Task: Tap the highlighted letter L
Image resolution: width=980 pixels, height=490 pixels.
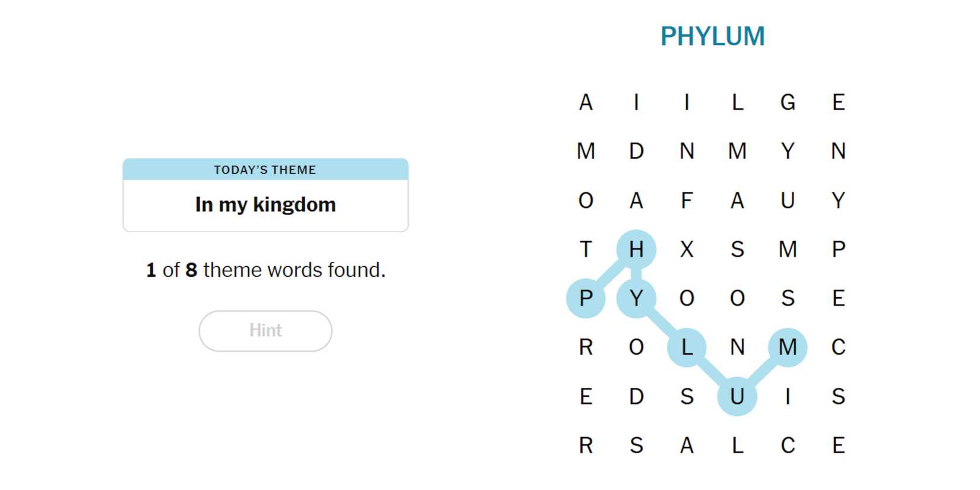Action: [x=687, y=347]
